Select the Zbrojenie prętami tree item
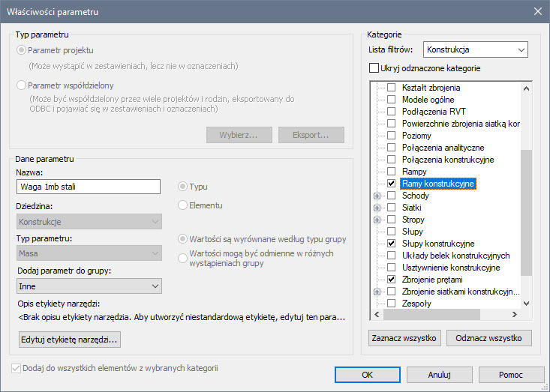550x392 pixels. click(431, 280)
